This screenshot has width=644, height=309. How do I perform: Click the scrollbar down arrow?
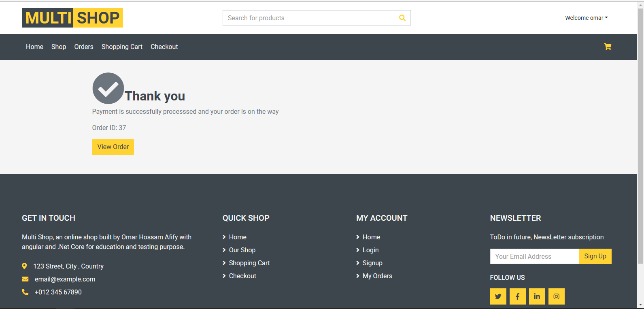click(640, 305)
